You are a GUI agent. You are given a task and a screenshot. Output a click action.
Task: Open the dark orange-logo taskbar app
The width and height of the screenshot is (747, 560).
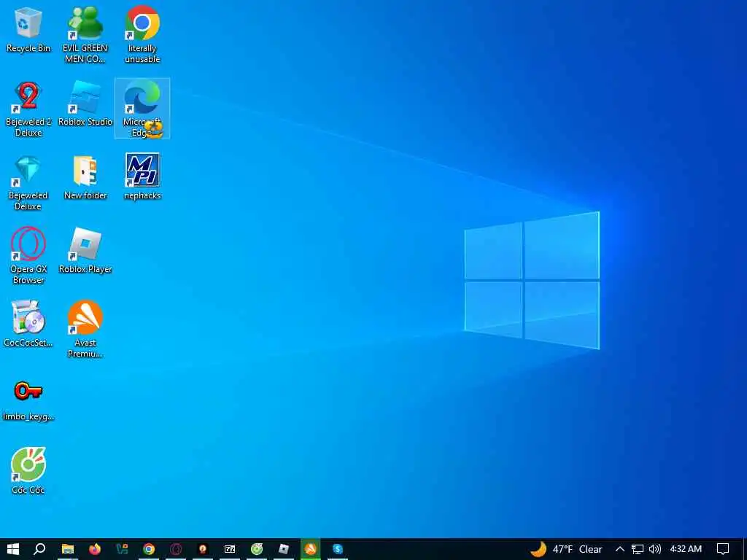[x=203, y=549]
